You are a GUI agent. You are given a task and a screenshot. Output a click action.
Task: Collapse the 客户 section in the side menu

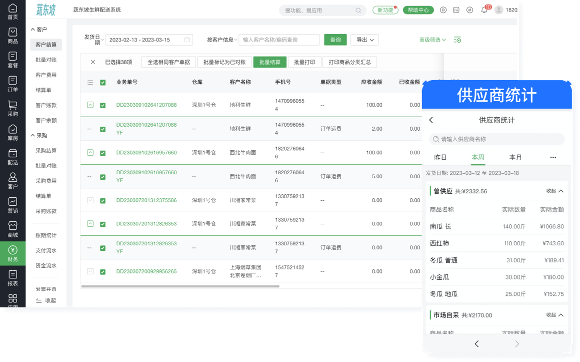coord(39,29)
